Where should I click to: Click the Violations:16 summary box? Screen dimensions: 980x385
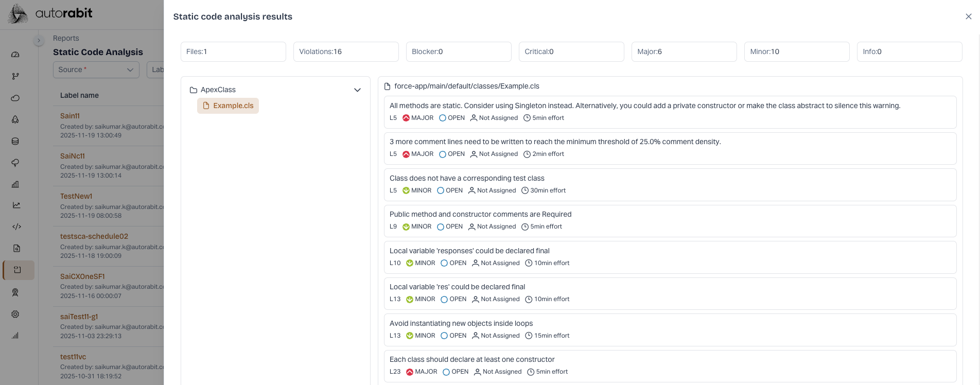pyautogui.click(x=345, y=51)
